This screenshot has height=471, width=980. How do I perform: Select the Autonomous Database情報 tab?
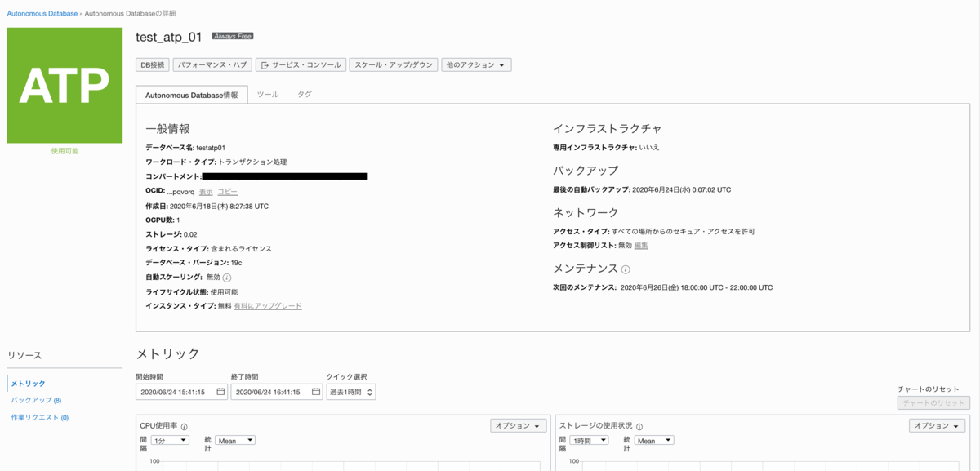pyautogui.click(x=192, y=95)
